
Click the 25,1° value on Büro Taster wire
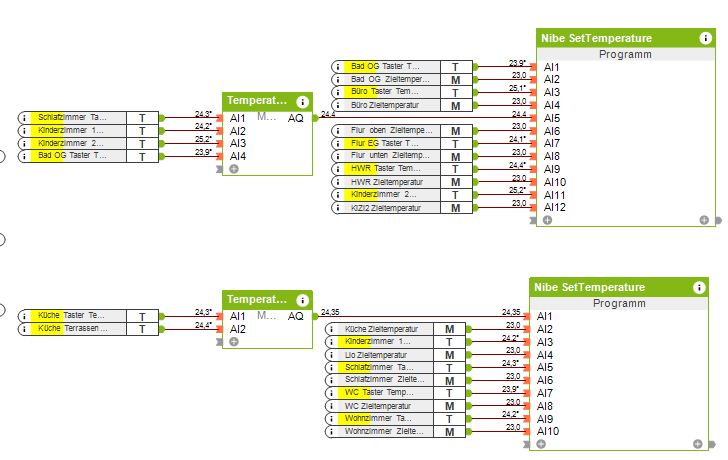click(517, 88)
